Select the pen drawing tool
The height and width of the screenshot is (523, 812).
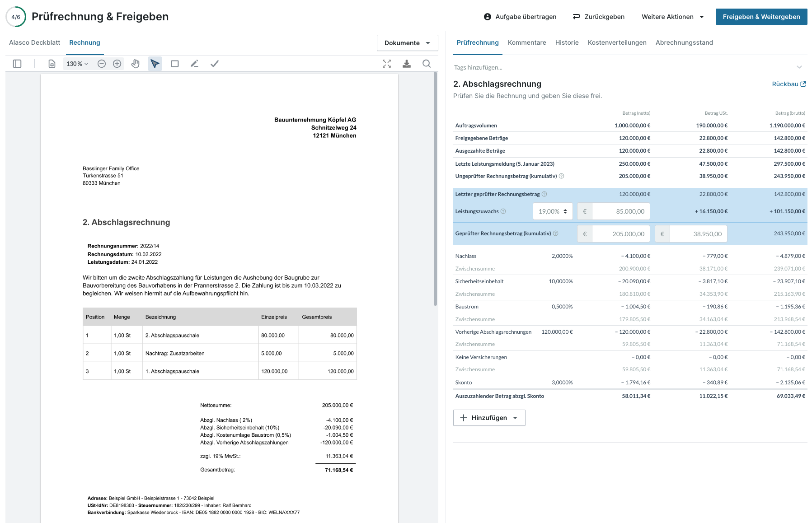click(x=194, y=64)
